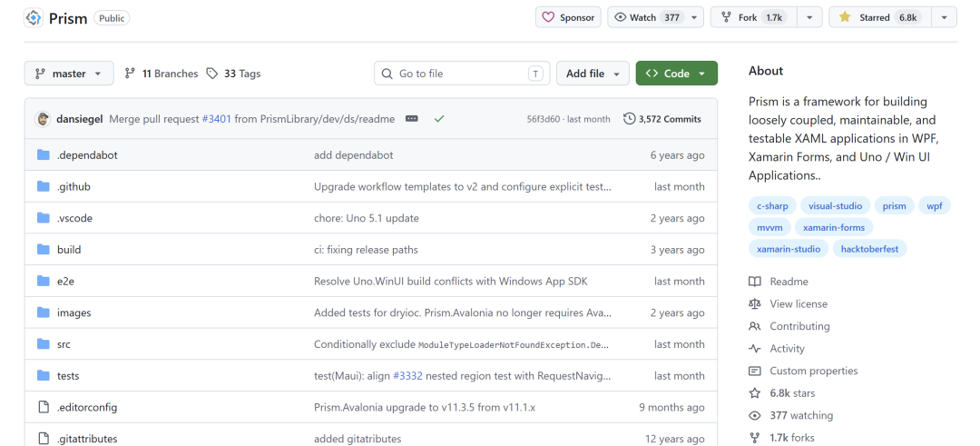Select the c-sharp topic tag
The width and height of the screenshot is (980, 446).
click(x=772, y=206)
